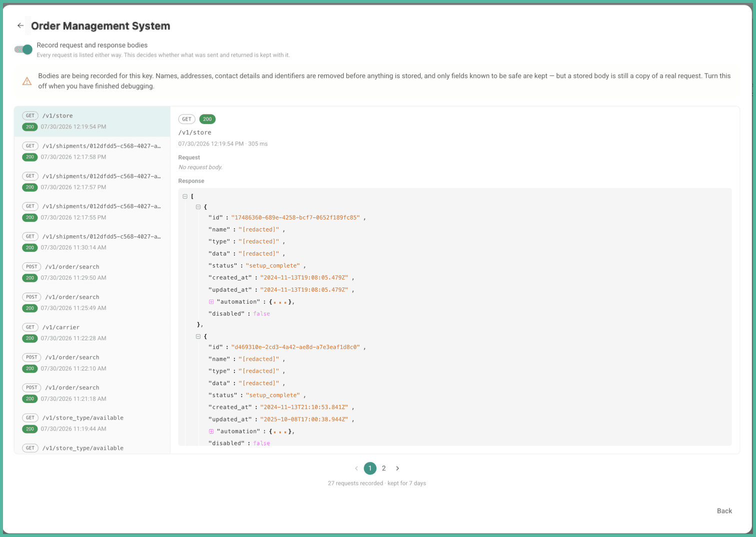The width and height of the screenshot is (756, 537).
Task: Toggle Record request and response bodies switch
Action: 23,49
